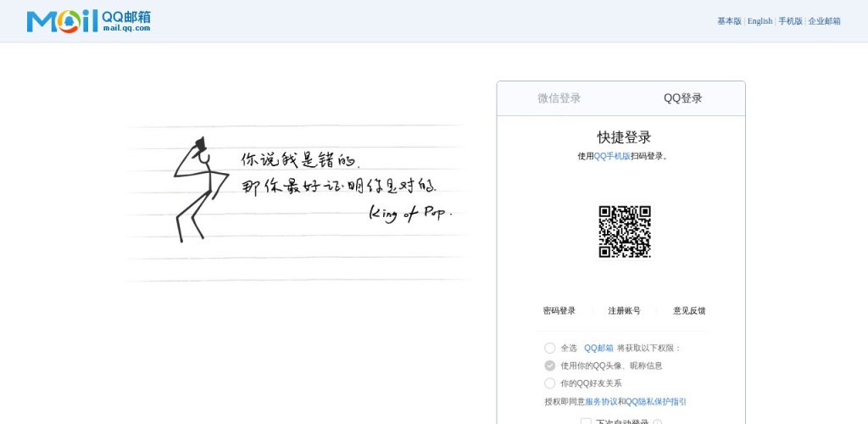Click the QQ Mail logo
This screenshot has width=868, height=424.
pos(88,21)
